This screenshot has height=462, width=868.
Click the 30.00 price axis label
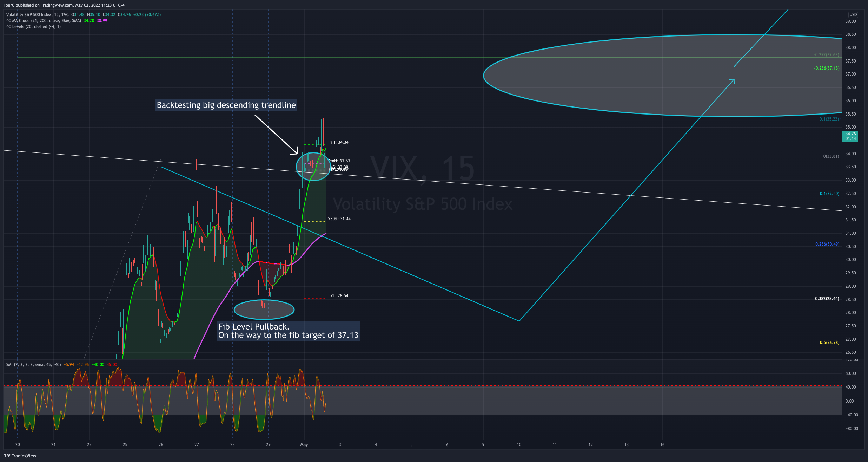click(850, 260)
